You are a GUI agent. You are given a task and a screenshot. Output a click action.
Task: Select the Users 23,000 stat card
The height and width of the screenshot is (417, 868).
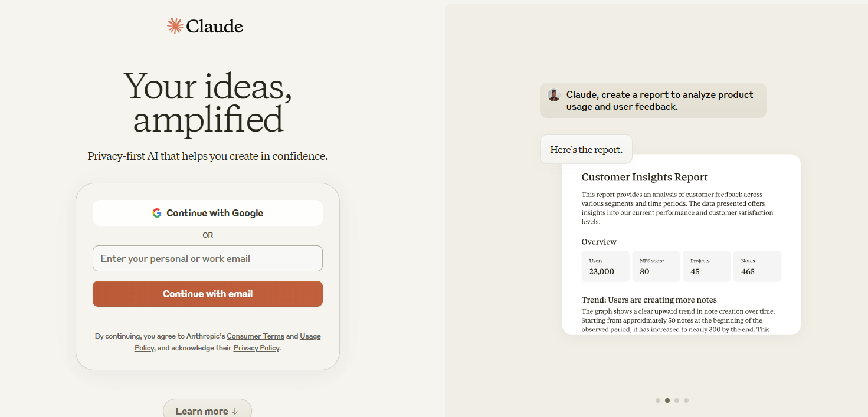605,267
